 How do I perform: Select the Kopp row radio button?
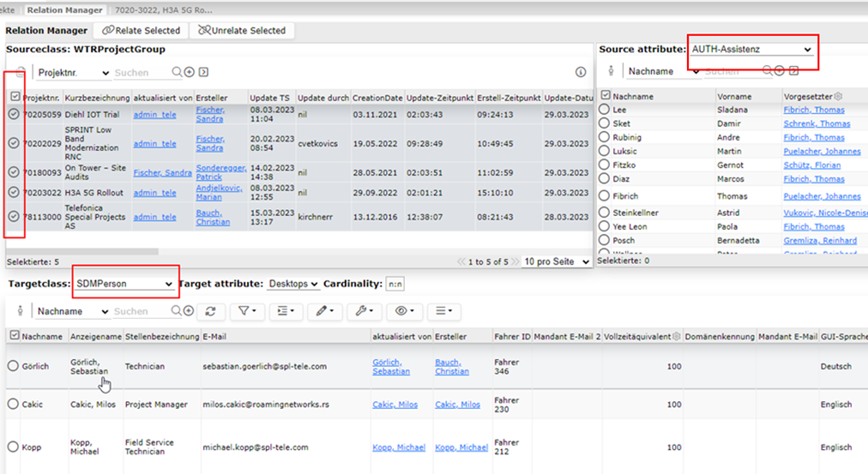(x=13, y=447)
